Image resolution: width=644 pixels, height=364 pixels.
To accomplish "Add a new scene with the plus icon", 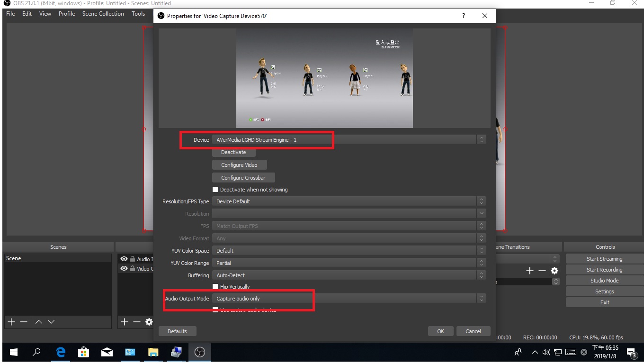I will (x=11, y=322).
